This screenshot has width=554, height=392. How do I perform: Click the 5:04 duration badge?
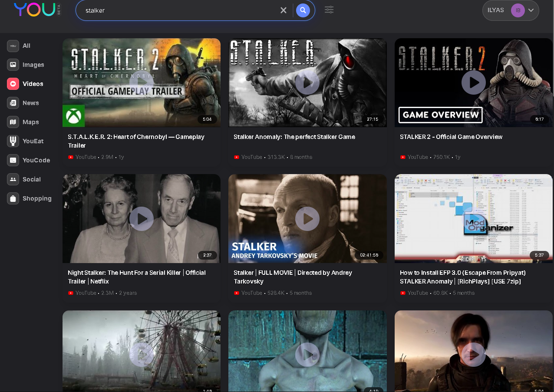pos(207,119)
